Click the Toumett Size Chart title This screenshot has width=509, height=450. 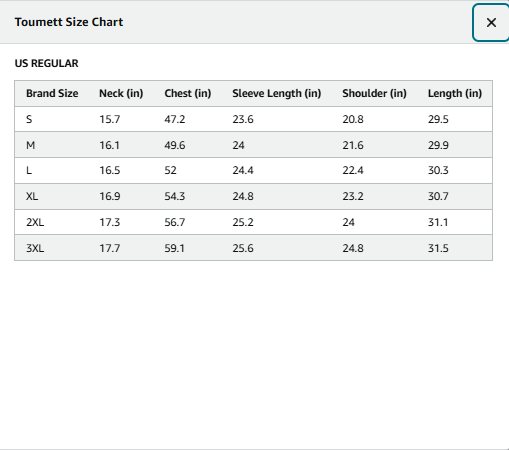click(69, 22)
